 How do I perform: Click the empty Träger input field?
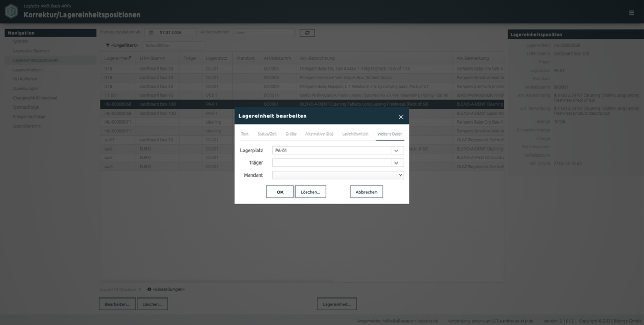tap(331, 163)
